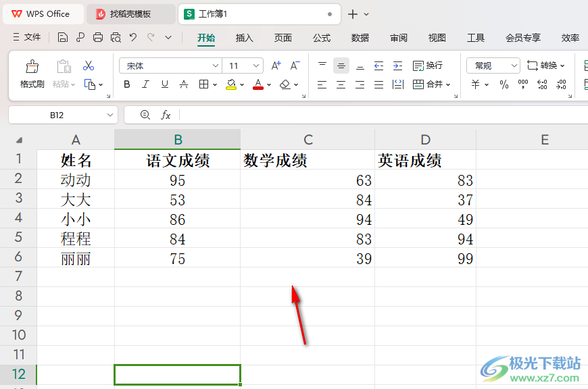Switch to the 页面 tab
Screen dimensions: 588x389
point(283,38)
